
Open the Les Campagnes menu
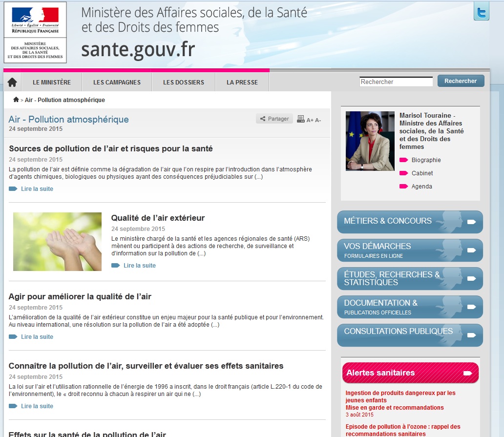coord(117,83)
